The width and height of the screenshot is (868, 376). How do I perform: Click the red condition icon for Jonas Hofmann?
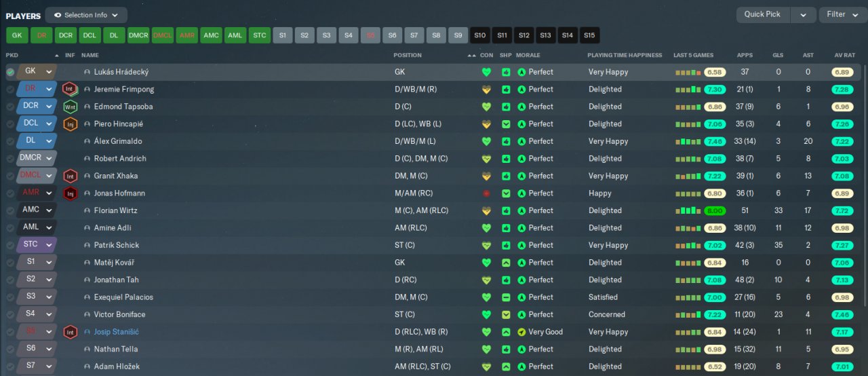pyautogui.click(x=486, y=193)
